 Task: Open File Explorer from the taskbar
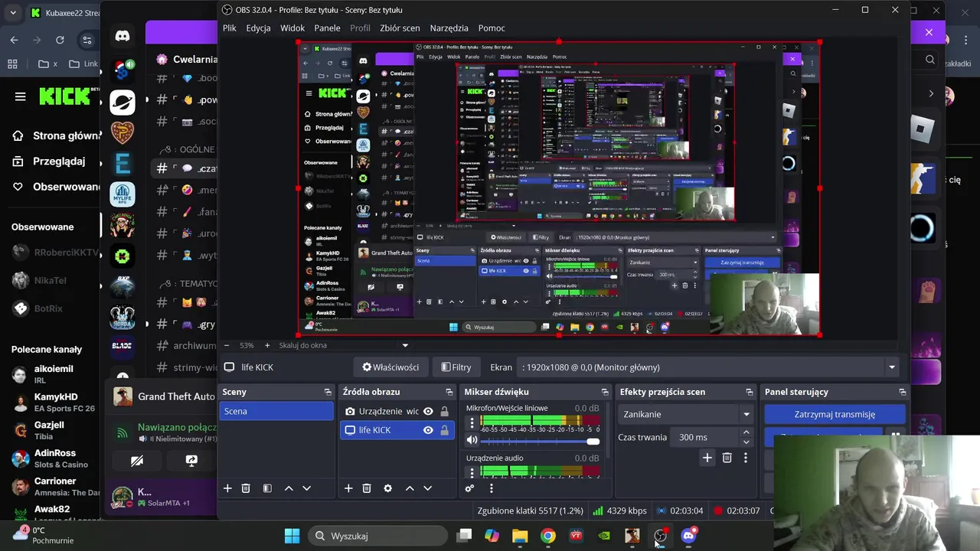click(x=520, y=536)
